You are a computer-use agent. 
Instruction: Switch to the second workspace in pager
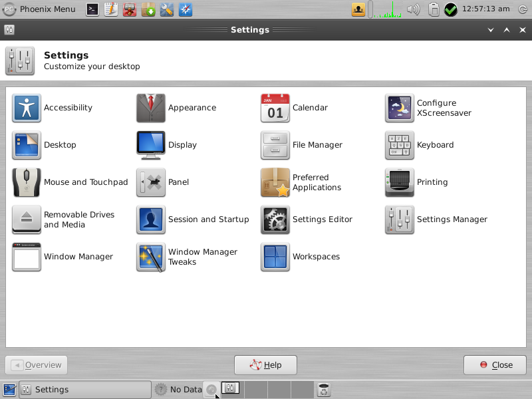pos(255,390)
